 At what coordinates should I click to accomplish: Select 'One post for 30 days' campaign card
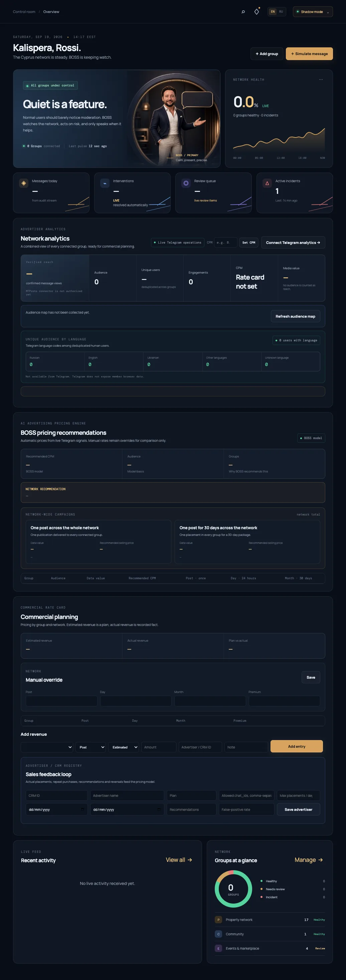coord(247,542)
